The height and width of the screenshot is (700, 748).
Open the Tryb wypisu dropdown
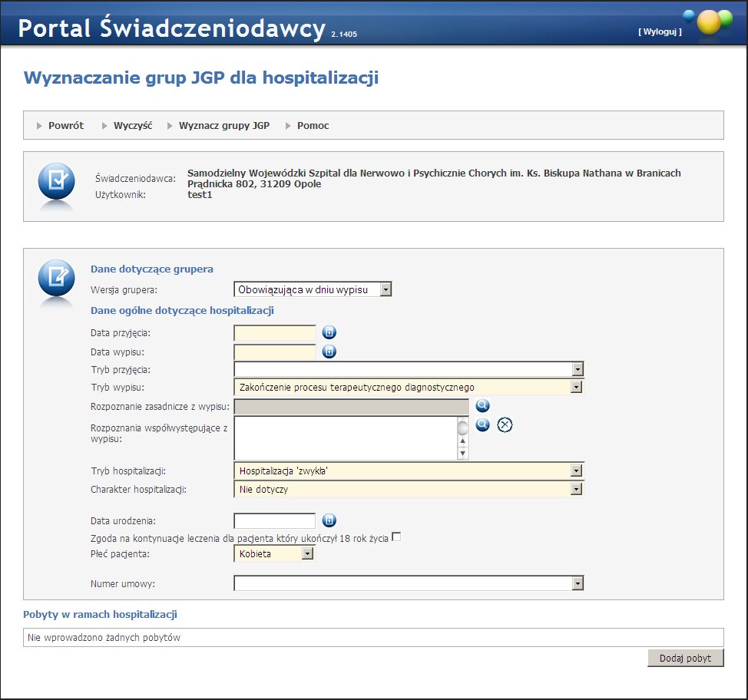(577, 388)
